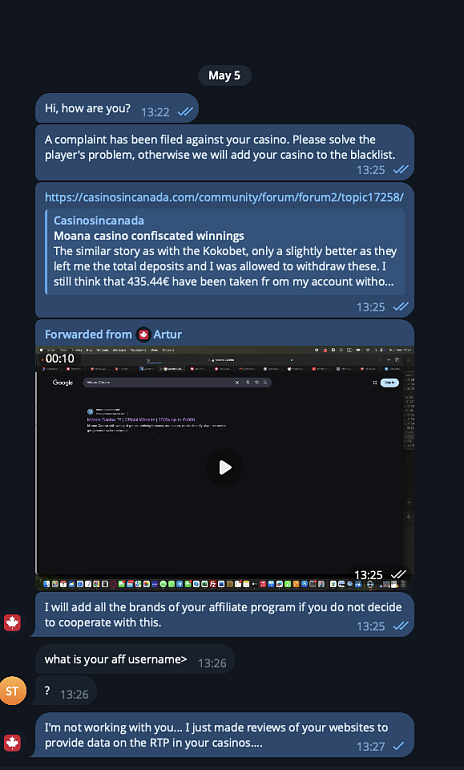Click the single checkmark on last message
The width and height of the screenshot is (464, 770).
pos(399,746)
